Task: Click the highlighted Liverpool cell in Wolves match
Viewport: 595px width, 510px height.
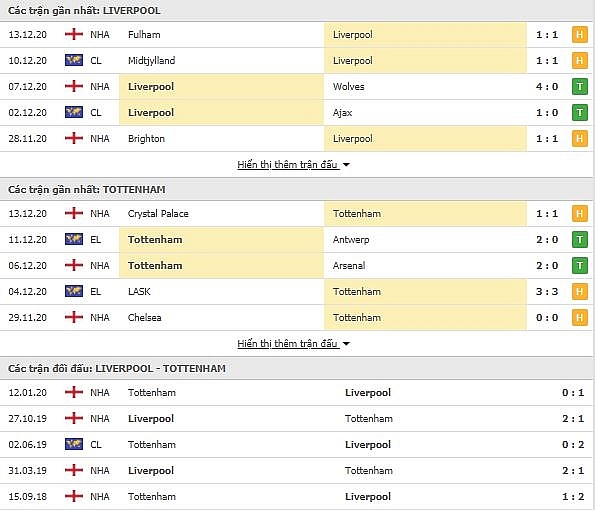Action: (221, 87)
